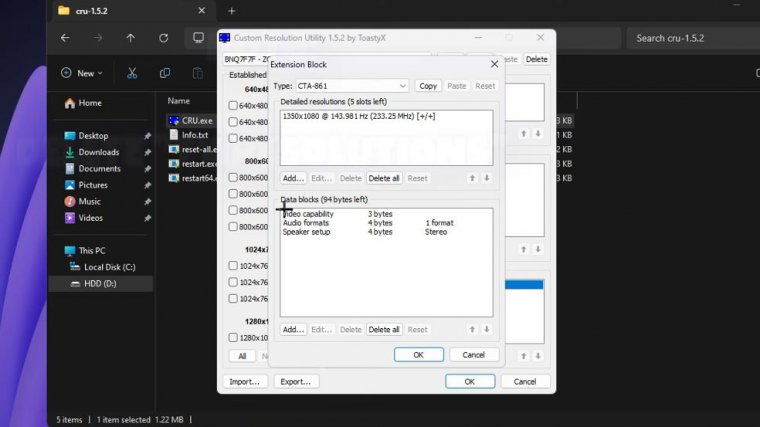This screenshot has height=427, width=760.
Task: Open a new Explorer tab with plus
Action: [231, 11]
